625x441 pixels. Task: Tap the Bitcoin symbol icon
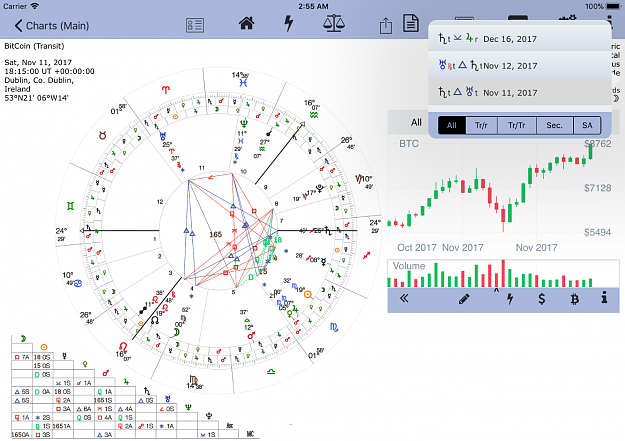[574, 299]
